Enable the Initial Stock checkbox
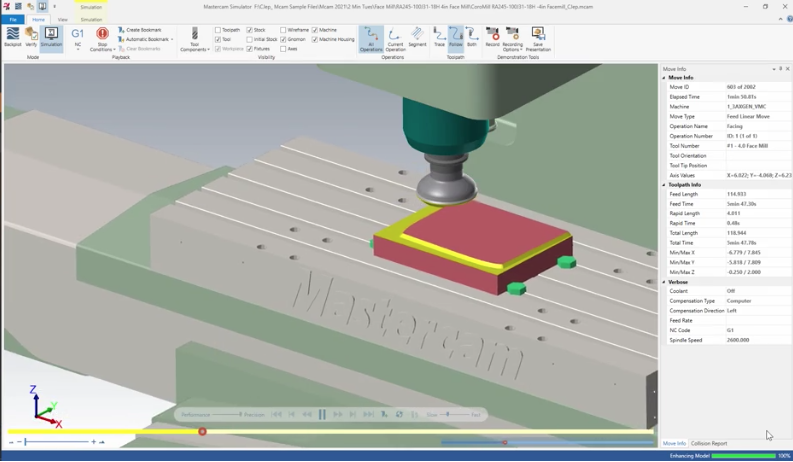The image size is (793, 462). click(249, 39)
